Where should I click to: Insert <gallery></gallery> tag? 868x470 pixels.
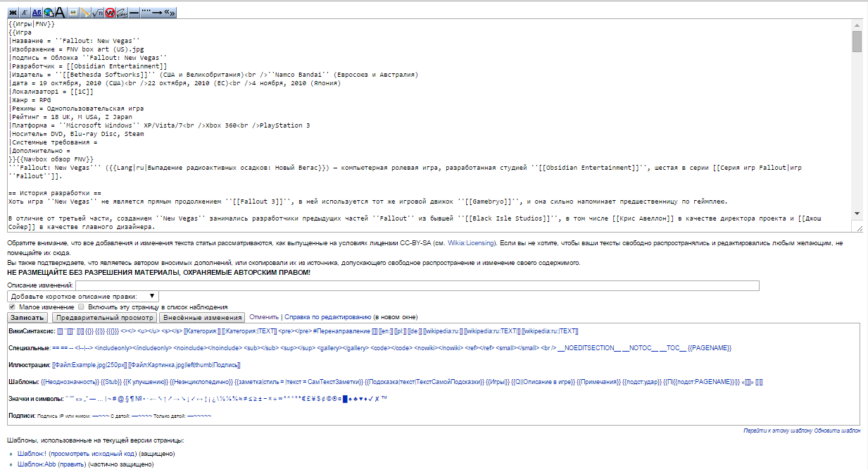(x=343, y=348)
